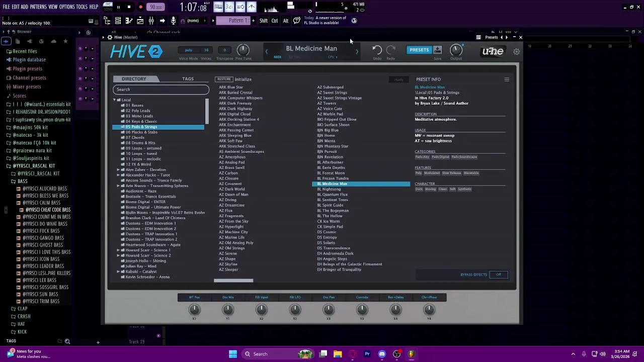
Task: Add a new pattern with plus button
Action: point(253,21)
